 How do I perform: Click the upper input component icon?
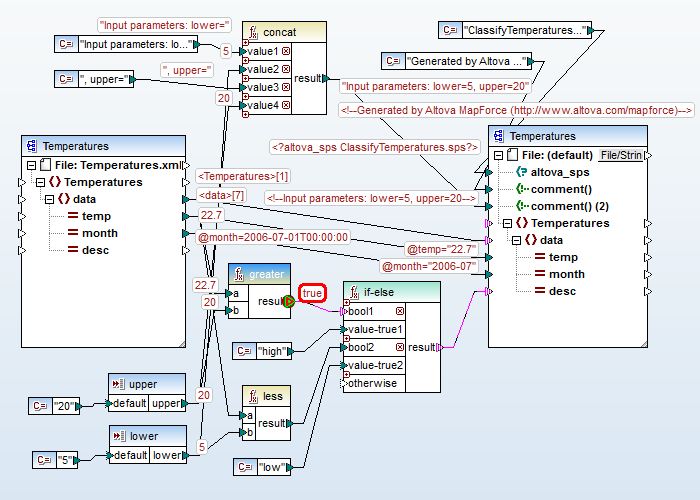120,384
